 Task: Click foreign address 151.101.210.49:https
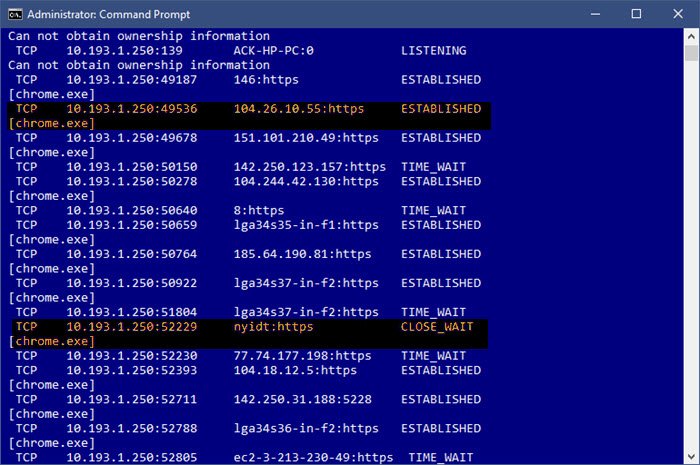coord(306,137)
